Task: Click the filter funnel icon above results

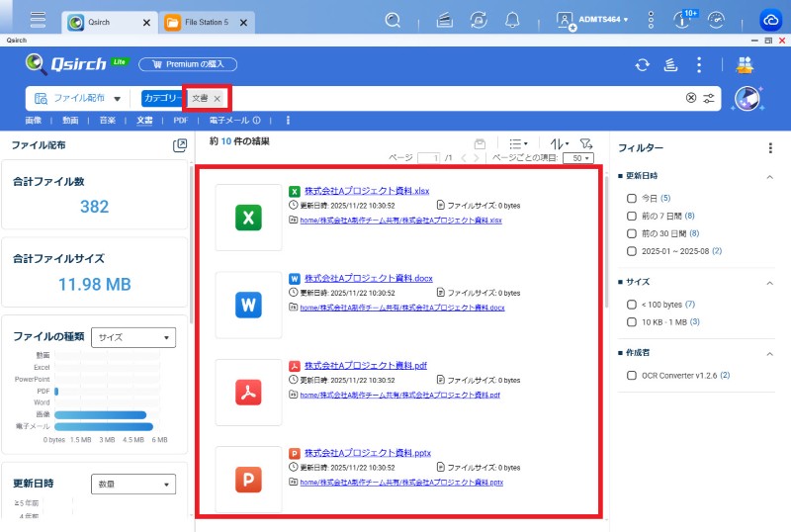Action: [585, 143]
